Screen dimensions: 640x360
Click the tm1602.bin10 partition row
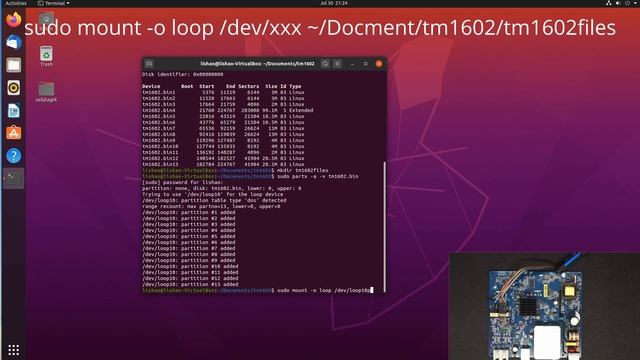tap(223, 146)
